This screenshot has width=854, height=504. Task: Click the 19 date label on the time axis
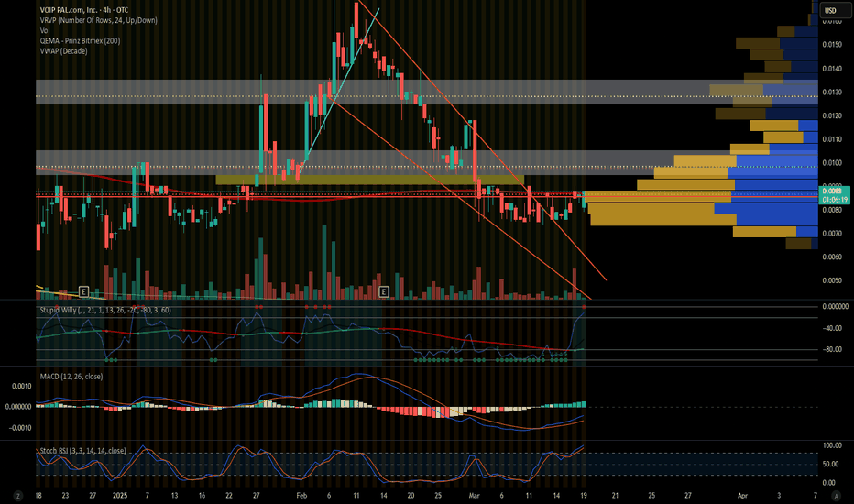pyautogui.click(x=584, y=495)
